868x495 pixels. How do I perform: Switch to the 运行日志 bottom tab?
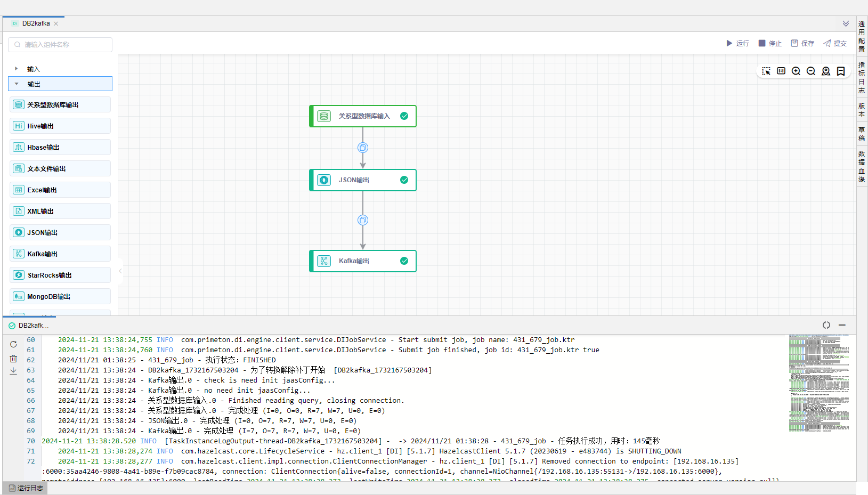[26, 488]
